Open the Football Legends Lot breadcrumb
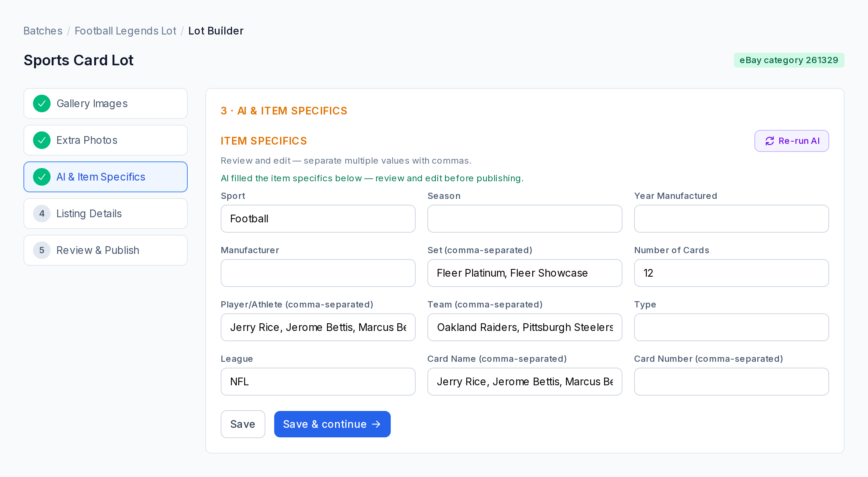868x477 pixels. [x=125, y=31]
